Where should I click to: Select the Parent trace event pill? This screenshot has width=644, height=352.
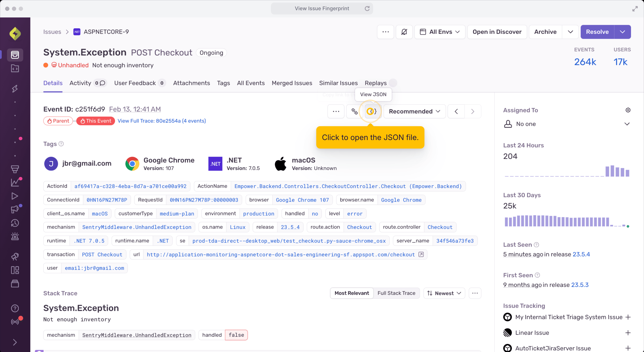click(x=58, y=121)
